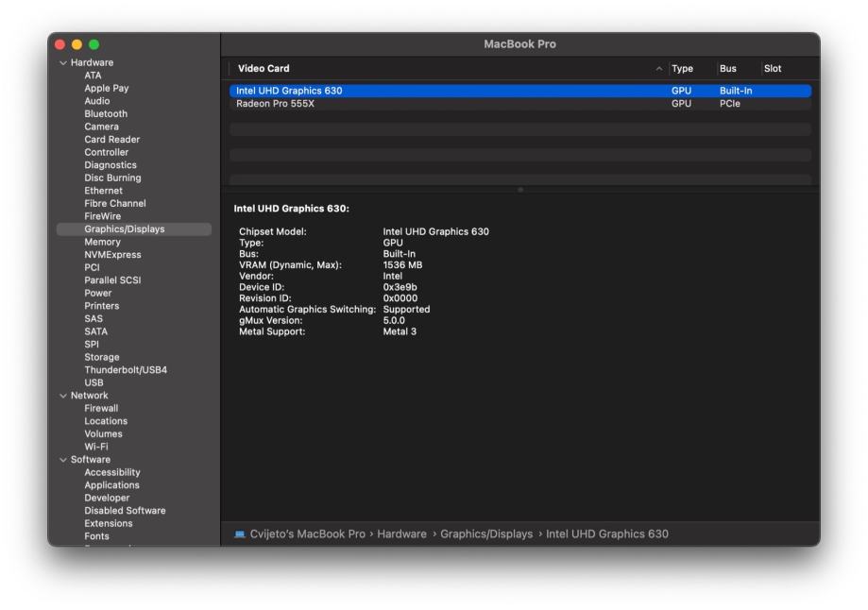
Task: Open Storage in the sidebar
Action: coord(101,357)
